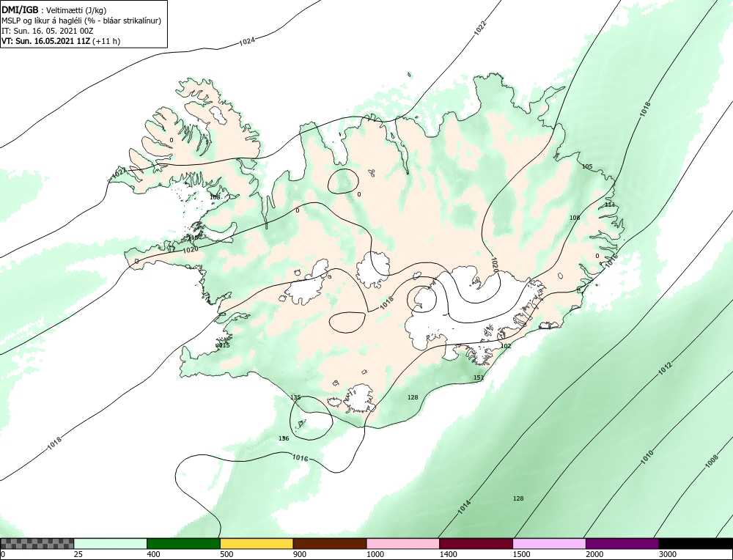Screen dimensions: 733x560
Task: Click the 102 value near the glacier edge
Action: (506, 347)
